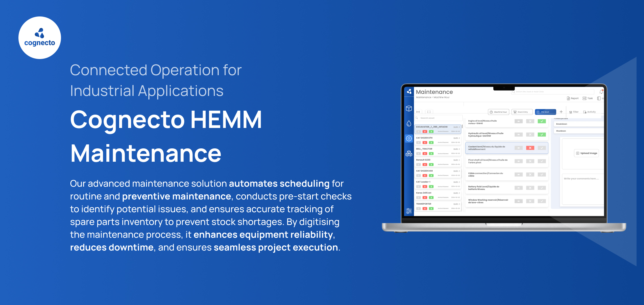Click the Cognecto logo in the white circle
The image size is (644, 305).
[x=40, y=38]
